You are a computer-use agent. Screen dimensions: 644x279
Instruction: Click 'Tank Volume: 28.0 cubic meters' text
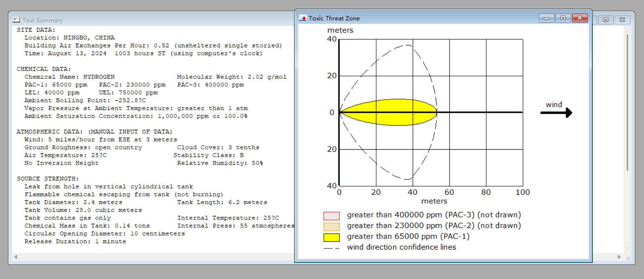[x=83, y=210]
